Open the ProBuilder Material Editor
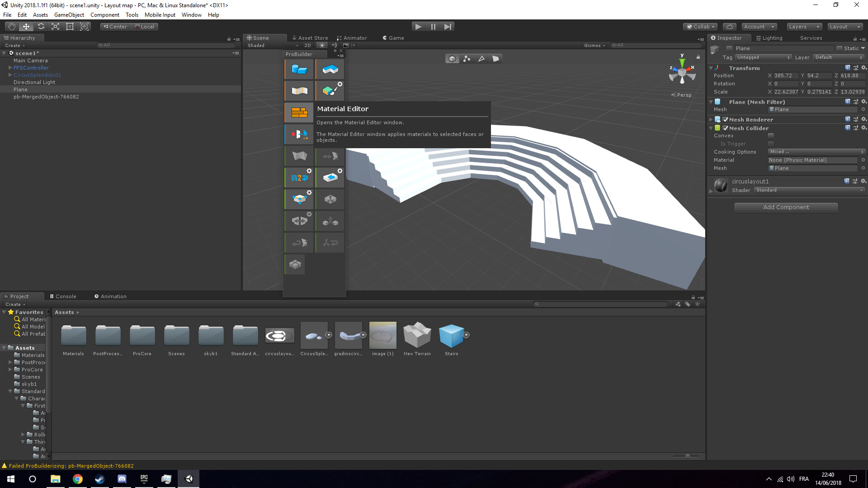 (x=298, y=112)
